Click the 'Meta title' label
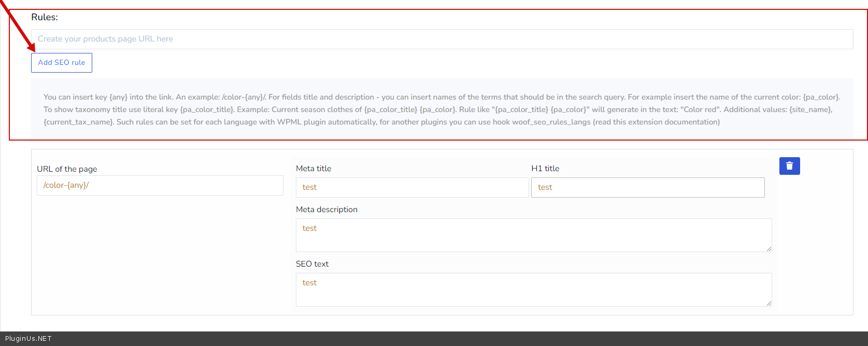This screenshot has width=868, height=346. [314, 169]
